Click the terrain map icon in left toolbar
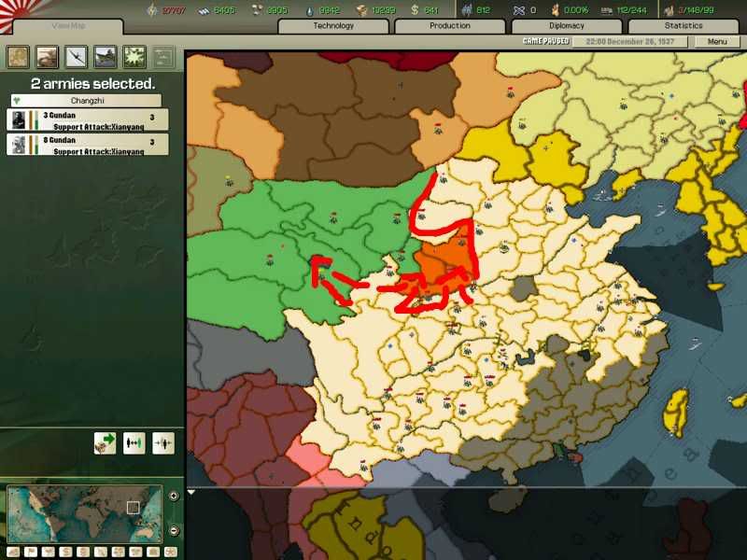This screenshot has height=560, width=747. click(18, 57)
